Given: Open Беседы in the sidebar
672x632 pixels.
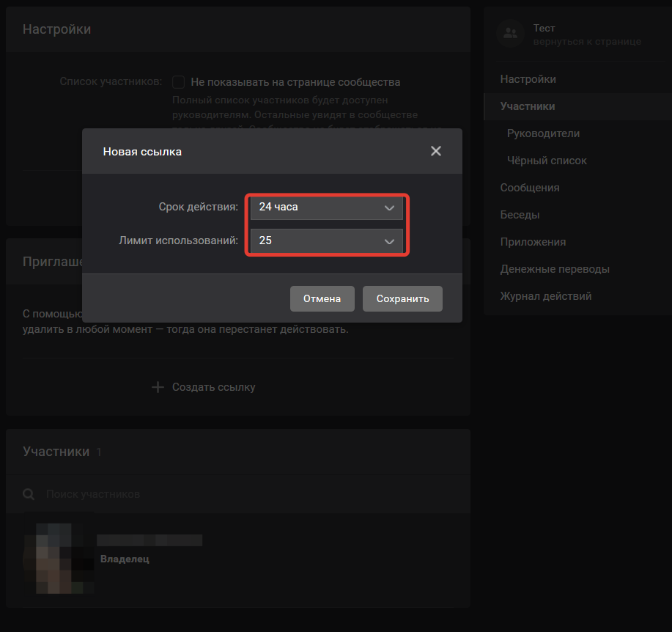Looking at the screenshot, I should [x=520, y=215].
